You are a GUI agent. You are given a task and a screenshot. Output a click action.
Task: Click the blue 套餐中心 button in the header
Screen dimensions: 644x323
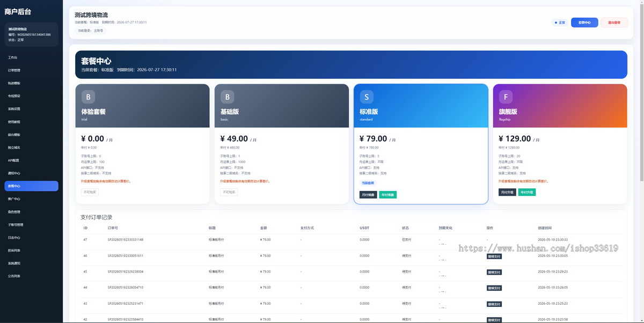coord(584,23)
